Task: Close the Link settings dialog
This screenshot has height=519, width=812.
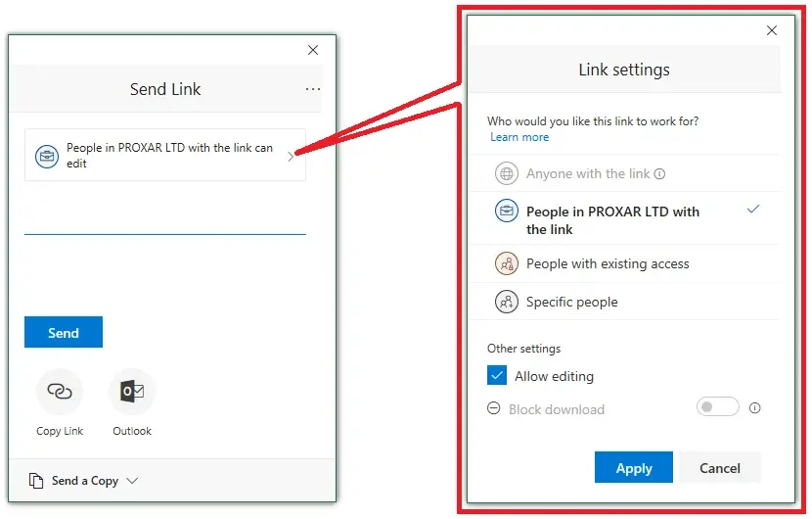Action: pyautogui.click(x=772, y=30)
